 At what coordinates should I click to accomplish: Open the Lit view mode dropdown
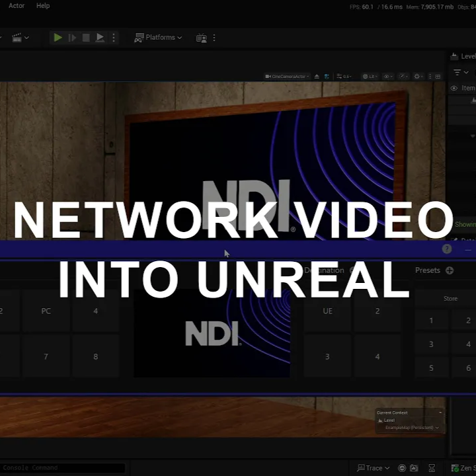click(370, 77)
